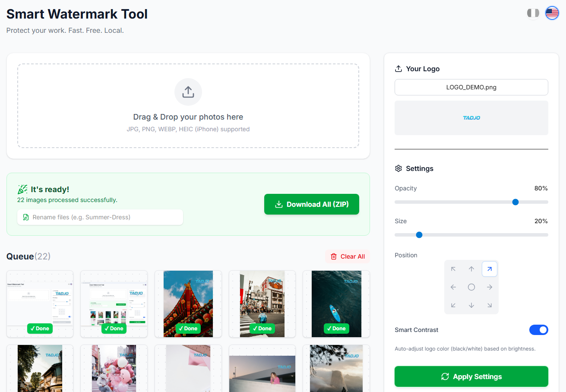Screen dimensions: 566x392
Task: Click the gear icon next to Settings
Action: coord(398,168)
